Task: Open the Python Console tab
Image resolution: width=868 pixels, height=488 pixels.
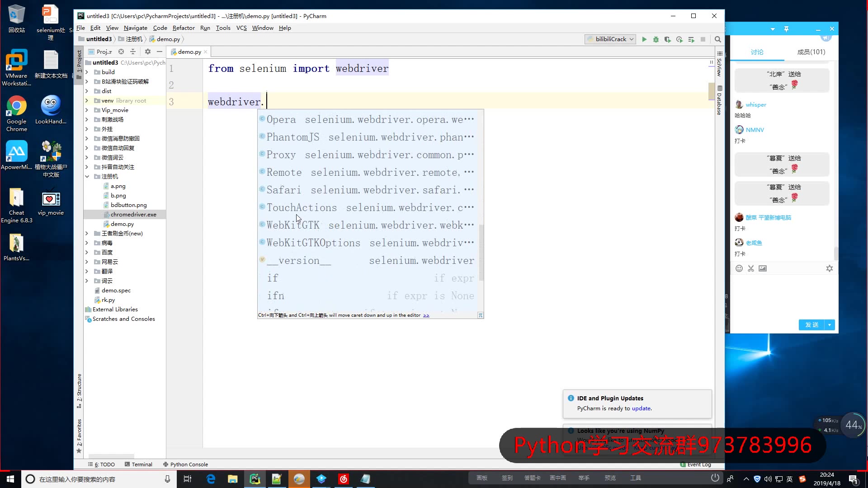Action: point(185,465)
